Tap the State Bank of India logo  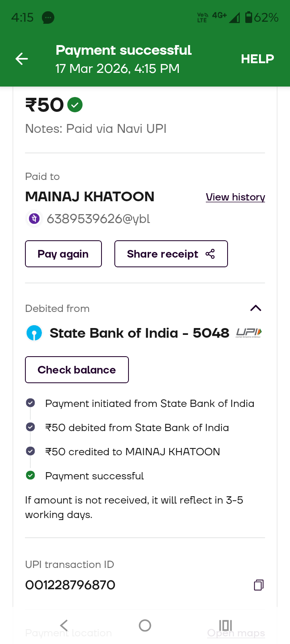point(34,333)
